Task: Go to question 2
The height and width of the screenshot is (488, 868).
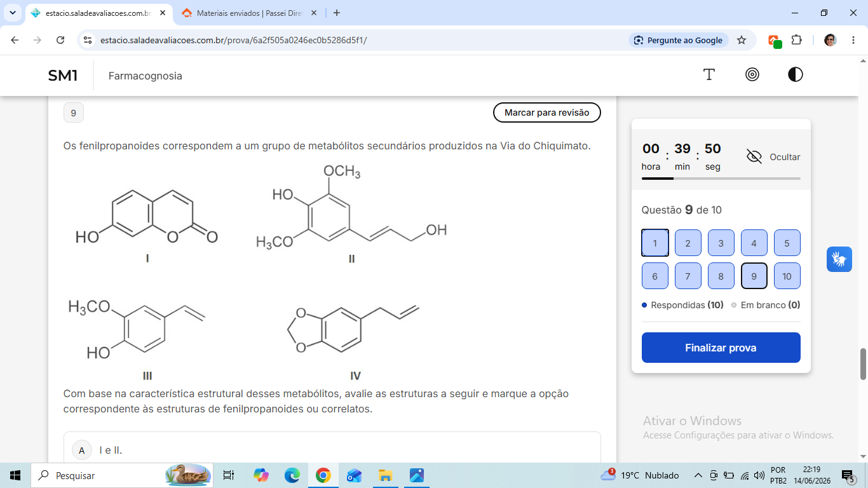Action: [x=688, y=243]
